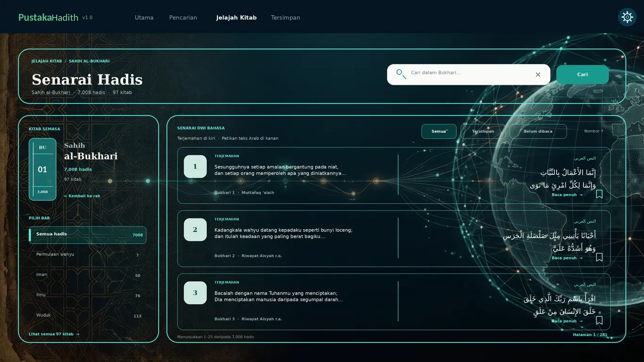The width and height of the screenshot is (644, 362).
Task: Click Kembali ke rak link
Action: pos(82,196)
